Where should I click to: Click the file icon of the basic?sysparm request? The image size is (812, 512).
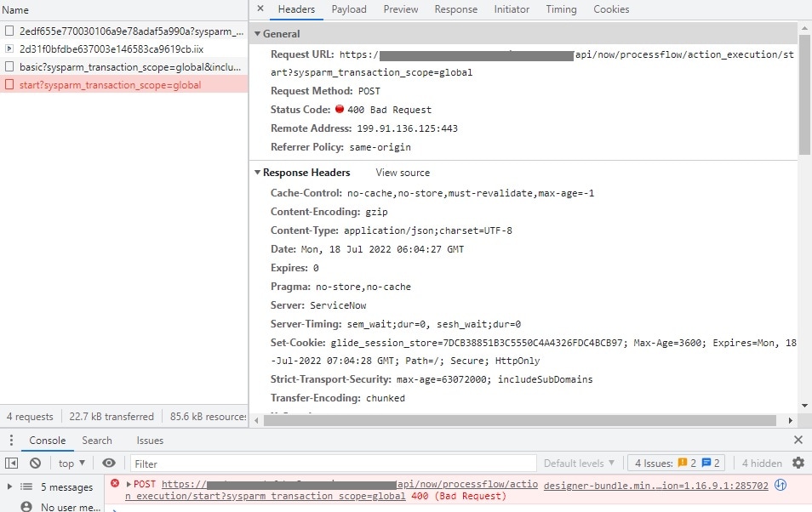click(x=9, y=67)
